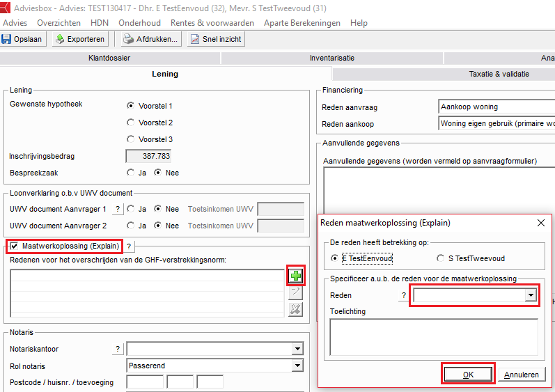Switch to the Klantdossier tab
The width and height of the screenshot is (555, 392).
[109, 58]
